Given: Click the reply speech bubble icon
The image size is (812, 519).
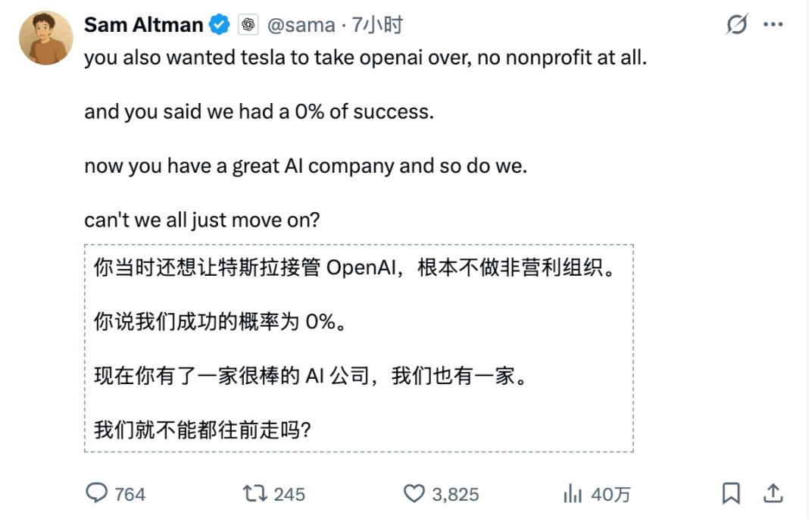Looking at the screenshot, I should point(97,494).
